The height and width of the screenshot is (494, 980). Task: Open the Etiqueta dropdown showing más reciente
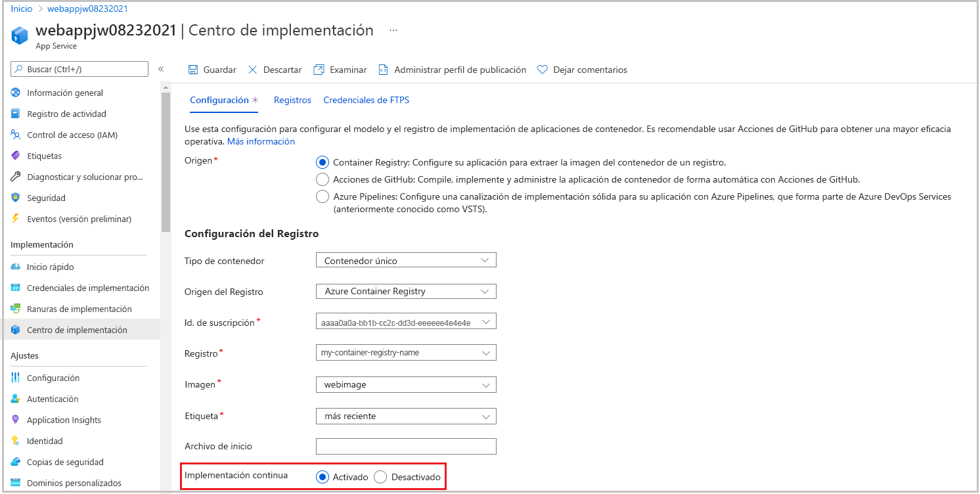pyautogui.click(x=406, y=416)
